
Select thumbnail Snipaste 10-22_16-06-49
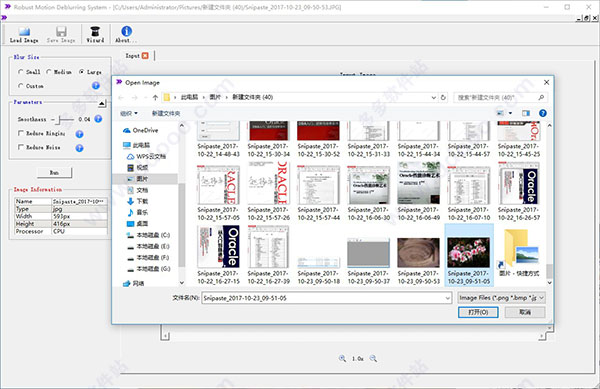pyautogui.click(x=419, y=191)
